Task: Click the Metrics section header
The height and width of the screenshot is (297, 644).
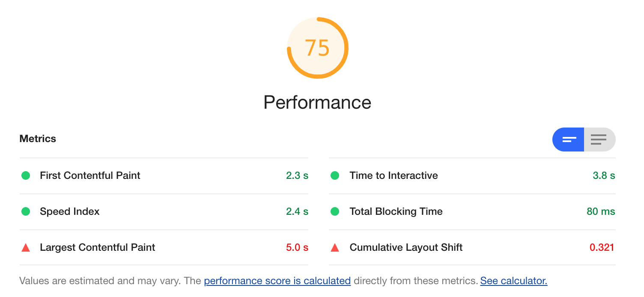Action: 38,139
